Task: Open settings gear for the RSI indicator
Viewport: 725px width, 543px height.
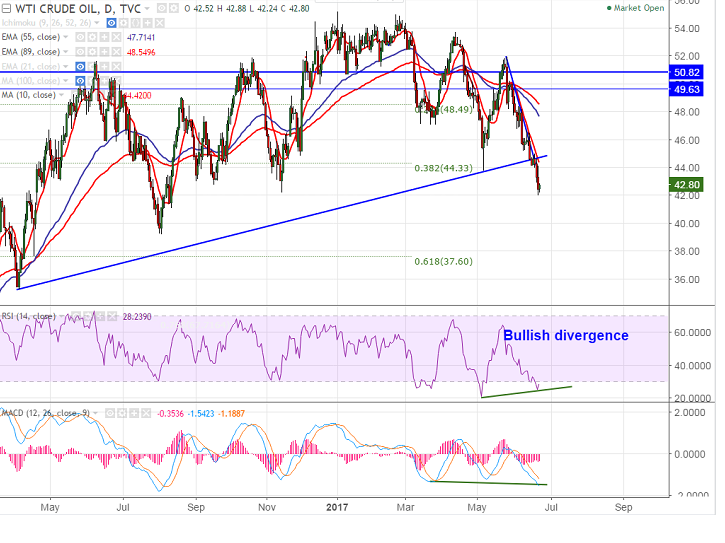Action: 88,316
